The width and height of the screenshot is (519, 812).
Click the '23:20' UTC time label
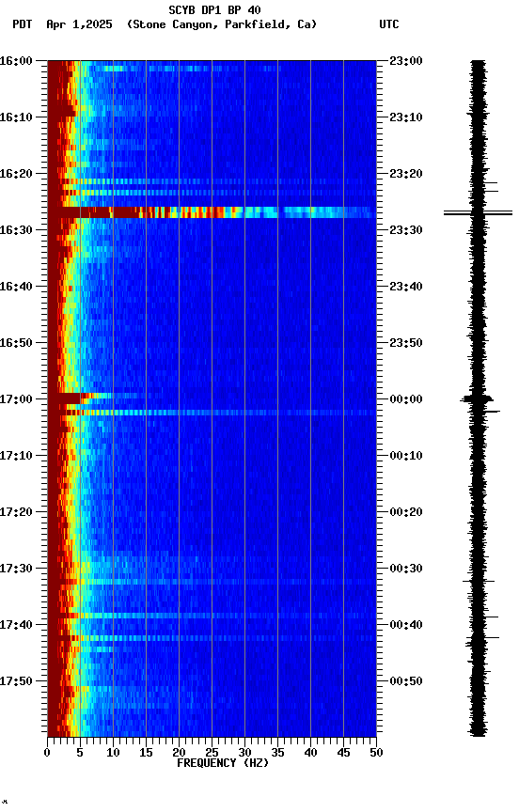406,174
